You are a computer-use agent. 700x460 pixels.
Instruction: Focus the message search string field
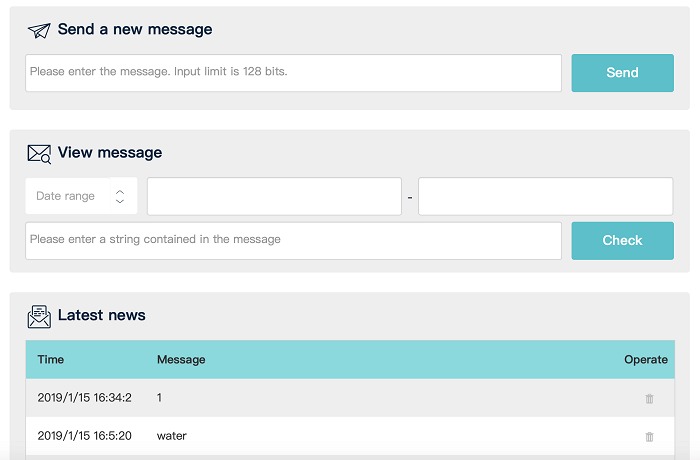click(293, 240)
